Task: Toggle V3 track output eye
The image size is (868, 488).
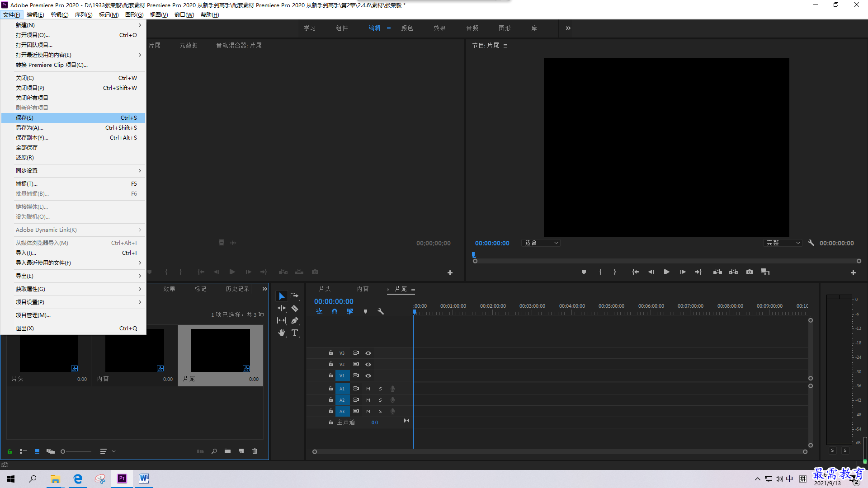Action: click(x=368, y=353)
